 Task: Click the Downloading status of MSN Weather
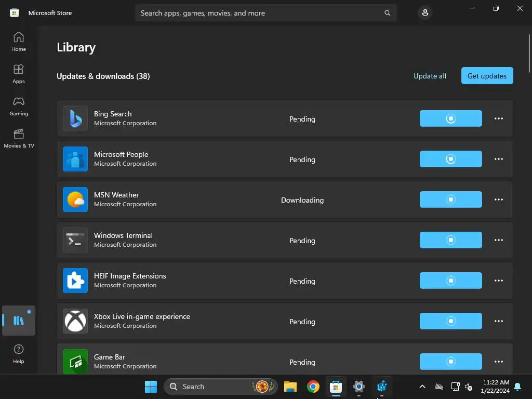[x=302, y=200]
